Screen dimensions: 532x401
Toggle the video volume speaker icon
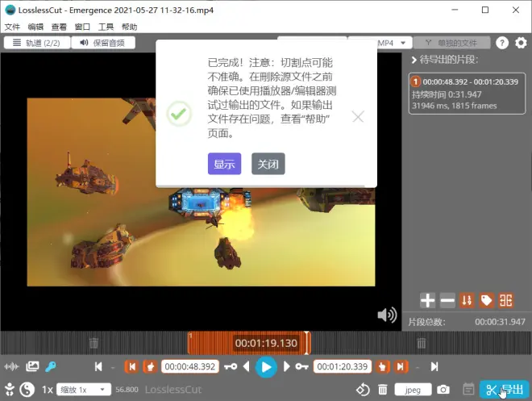(387, 315)
